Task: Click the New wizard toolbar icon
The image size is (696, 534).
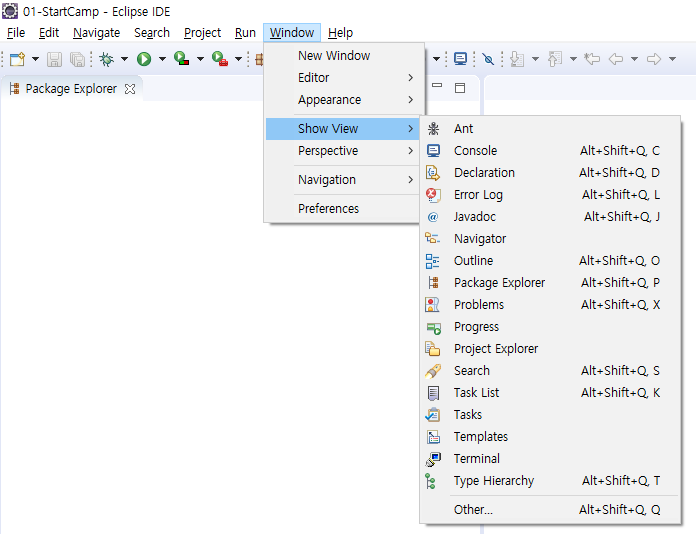Action: [x=17, y=59]
